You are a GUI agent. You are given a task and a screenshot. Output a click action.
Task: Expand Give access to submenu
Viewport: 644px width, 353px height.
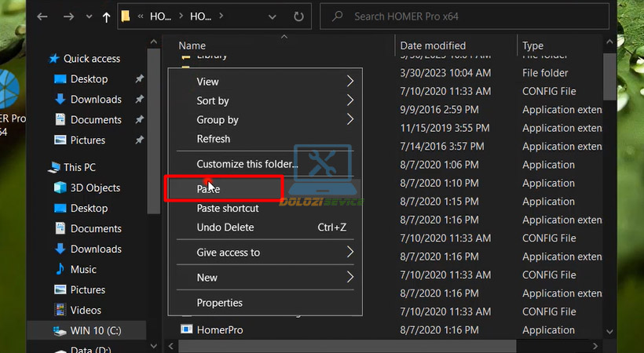tap(265, 253)
